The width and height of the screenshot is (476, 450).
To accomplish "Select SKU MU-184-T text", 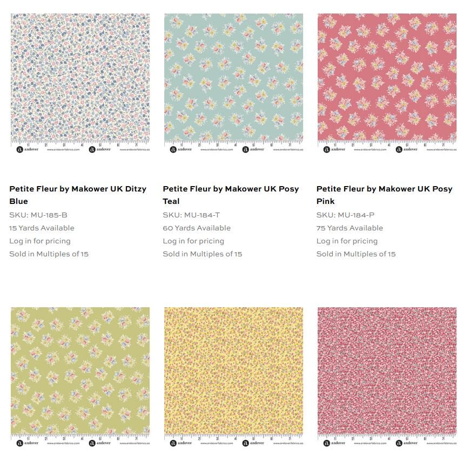I will (x=191, y=215).
